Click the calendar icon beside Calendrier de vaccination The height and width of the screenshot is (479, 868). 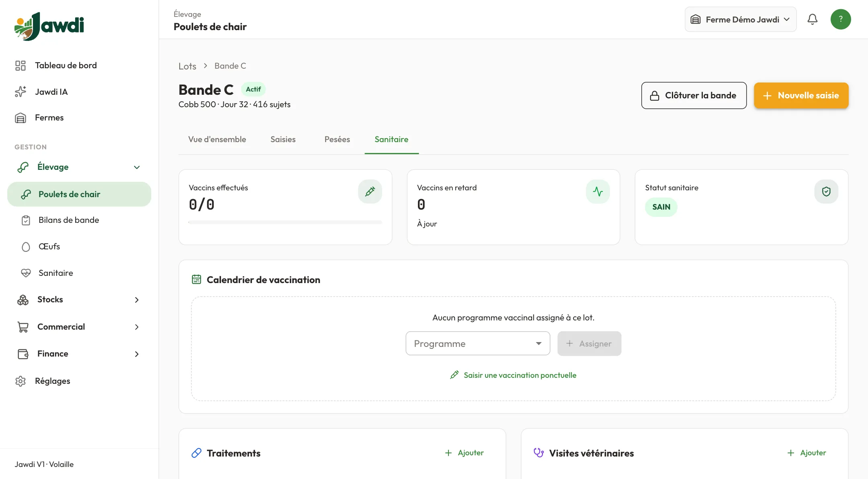click(196, 279)
